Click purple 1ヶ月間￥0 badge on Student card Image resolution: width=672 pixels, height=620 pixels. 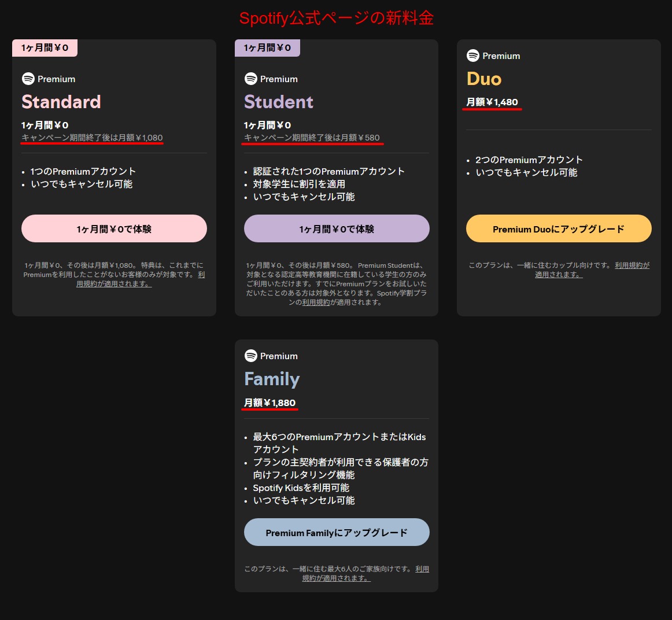point(267,48)
